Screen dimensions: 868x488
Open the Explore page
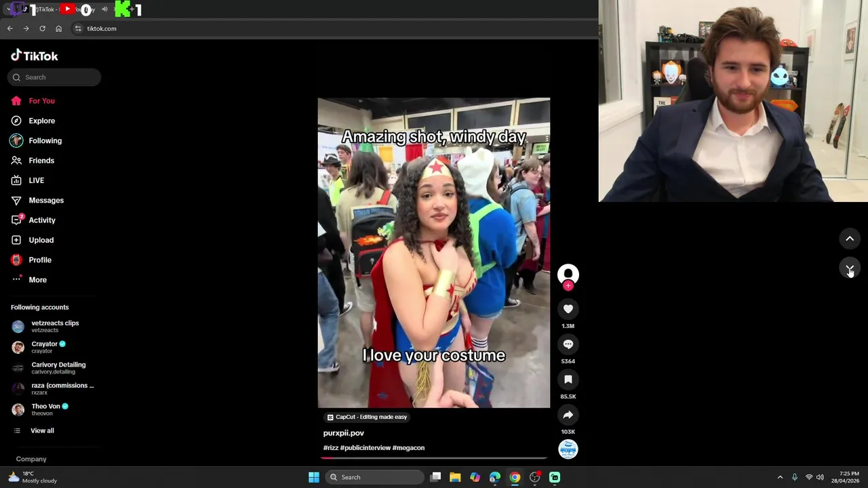[33, 121]
